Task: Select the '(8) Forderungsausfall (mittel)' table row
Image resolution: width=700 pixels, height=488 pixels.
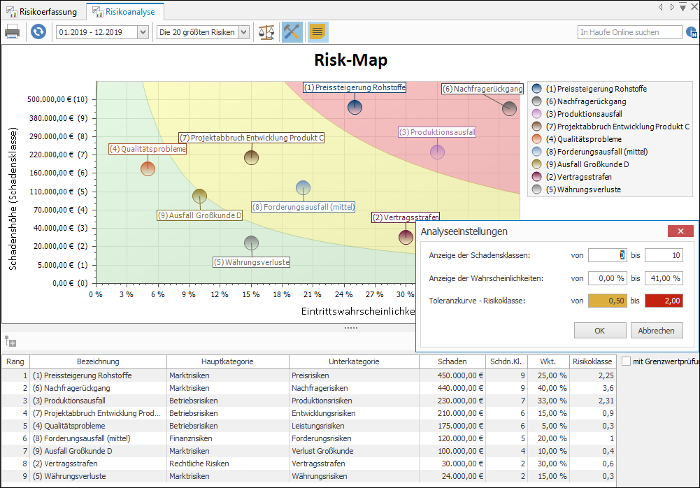Action: coord(308,438)
